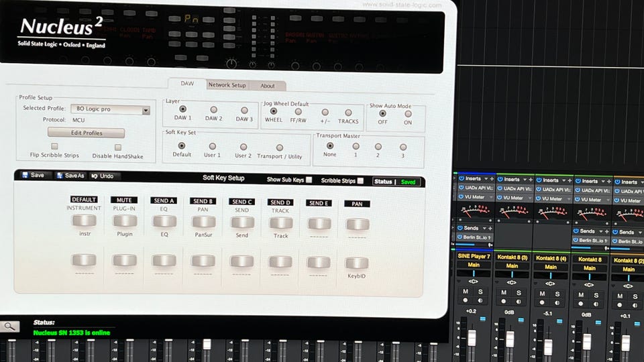The image size is (644, 362).
Task: Choose Transport / Utility soft key set
Action: [279, 147]
